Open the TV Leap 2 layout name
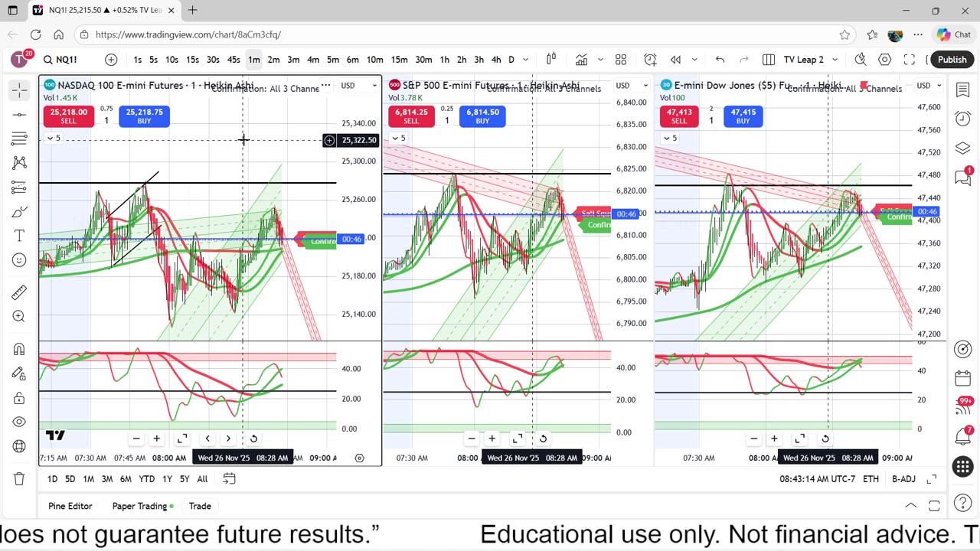This screenshot has height=551, width=980. coord(804,60)
